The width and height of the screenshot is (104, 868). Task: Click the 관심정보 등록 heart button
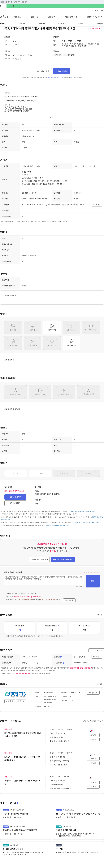pyautogui.click(x=43, y=71)
